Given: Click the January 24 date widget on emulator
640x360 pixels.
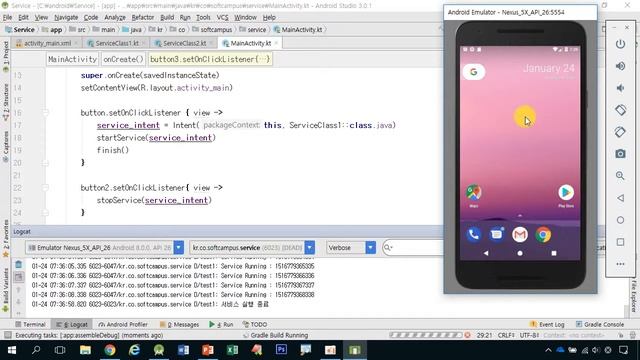Looking at the screenshot, I should click(549, 69).
